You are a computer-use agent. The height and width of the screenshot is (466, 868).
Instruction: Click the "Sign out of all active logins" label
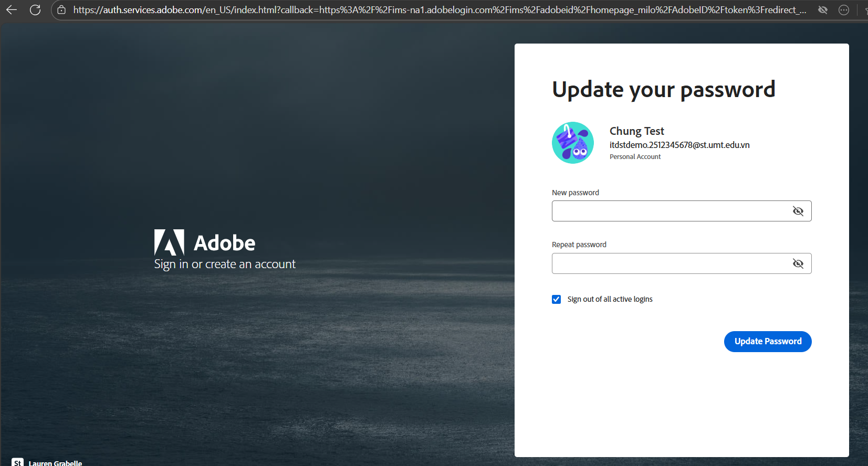610,299
